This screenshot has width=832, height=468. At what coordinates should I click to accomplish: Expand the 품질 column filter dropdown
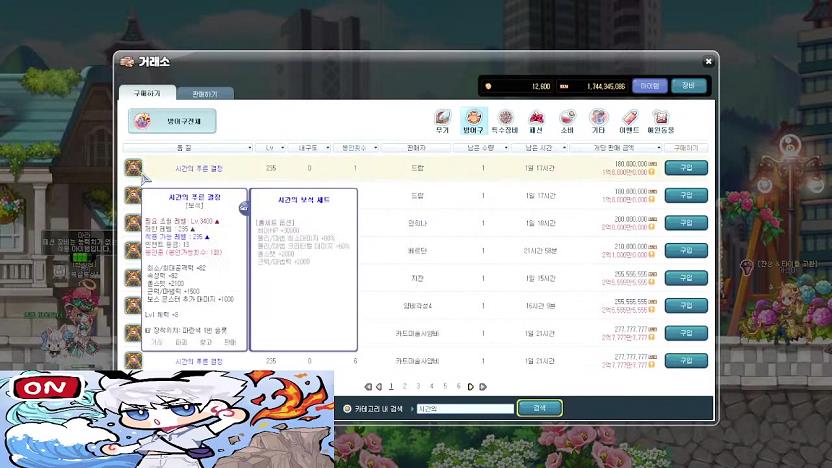point(185,148)
